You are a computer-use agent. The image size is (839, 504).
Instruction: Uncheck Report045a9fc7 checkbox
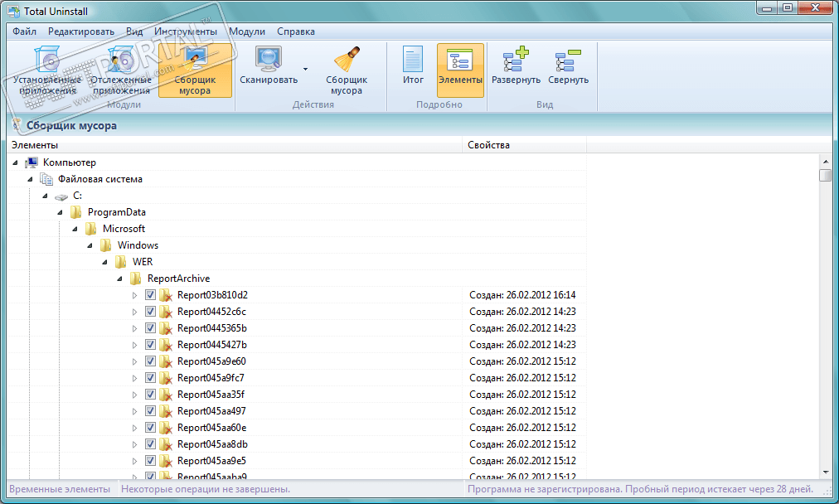(x=150, y=378)
